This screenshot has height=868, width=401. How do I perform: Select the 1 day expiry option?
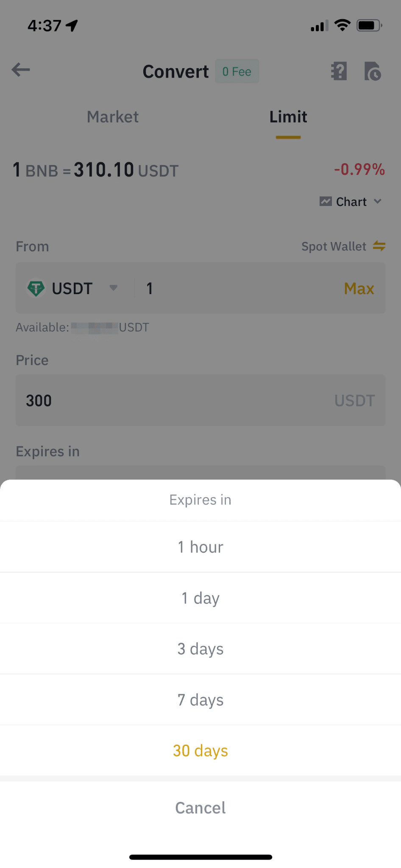click(200, 598)
